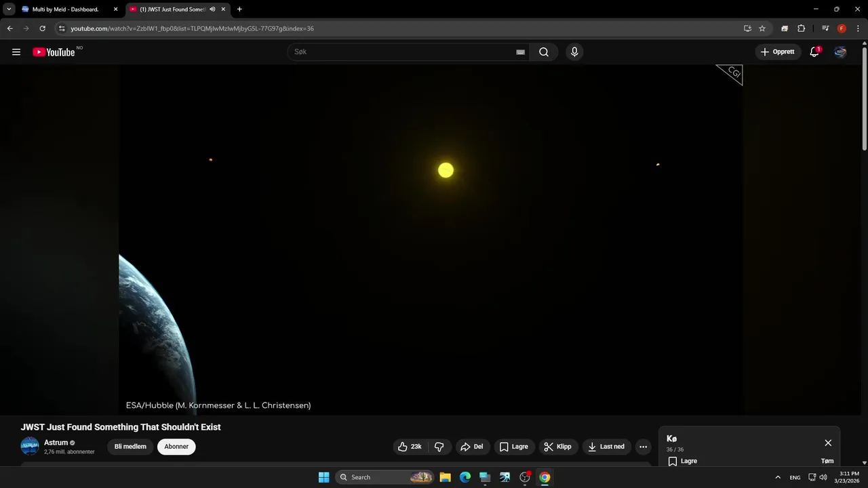Click the video title text

coord(121,427)
